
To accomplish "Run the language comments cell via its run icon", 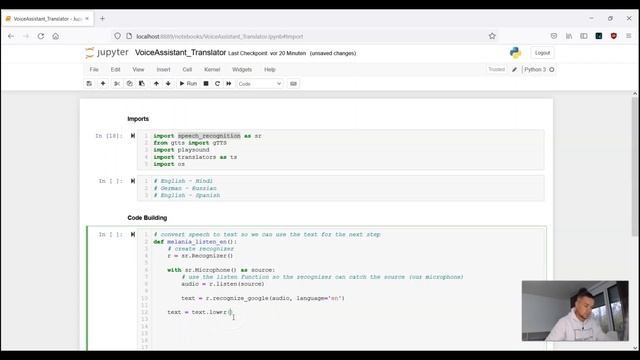I will coord(133,181).
